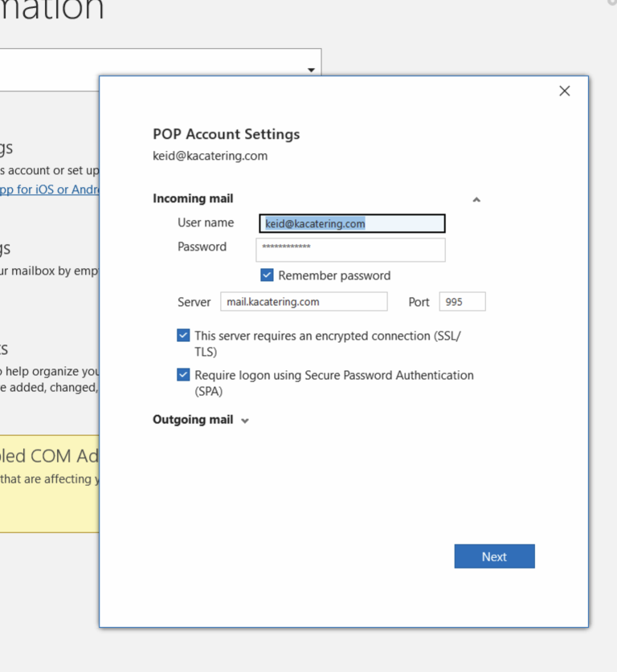This screenshot has width=617, height=672.
Task: Toggle Secure Password Authentication (SPA) checkbox
Action: click(183, 375)
